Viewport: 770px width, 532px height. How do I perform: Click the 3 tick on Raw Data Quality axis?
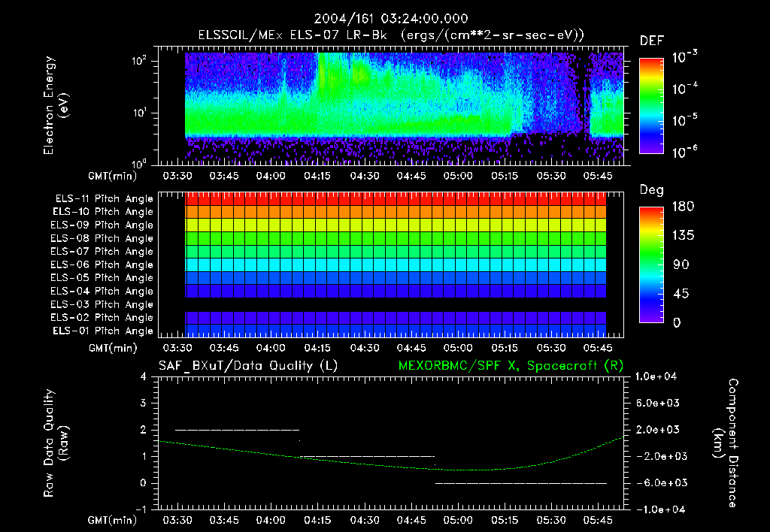click(x=144, y=403)
